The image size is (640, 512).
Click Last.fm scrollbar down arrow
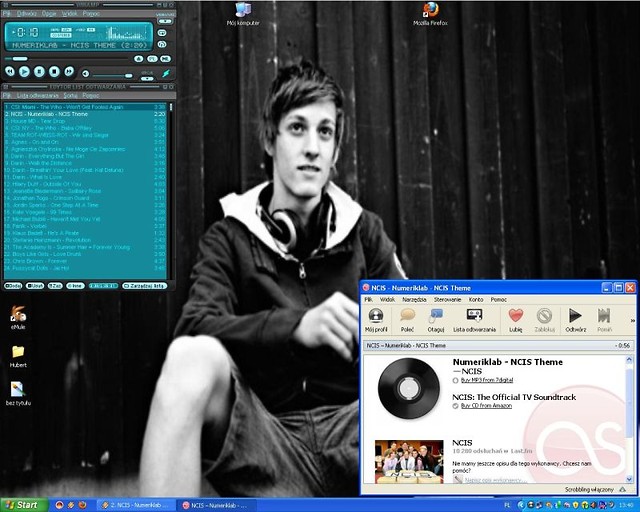pos(629,479)
